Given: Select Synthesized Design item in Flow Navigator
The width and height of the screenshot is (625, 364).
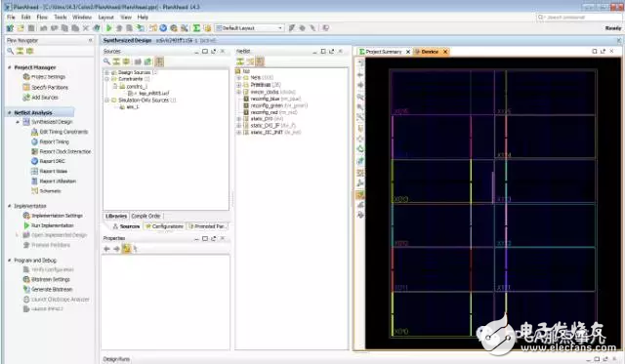Looking at the screenshot, I should (x=52, y=122).
